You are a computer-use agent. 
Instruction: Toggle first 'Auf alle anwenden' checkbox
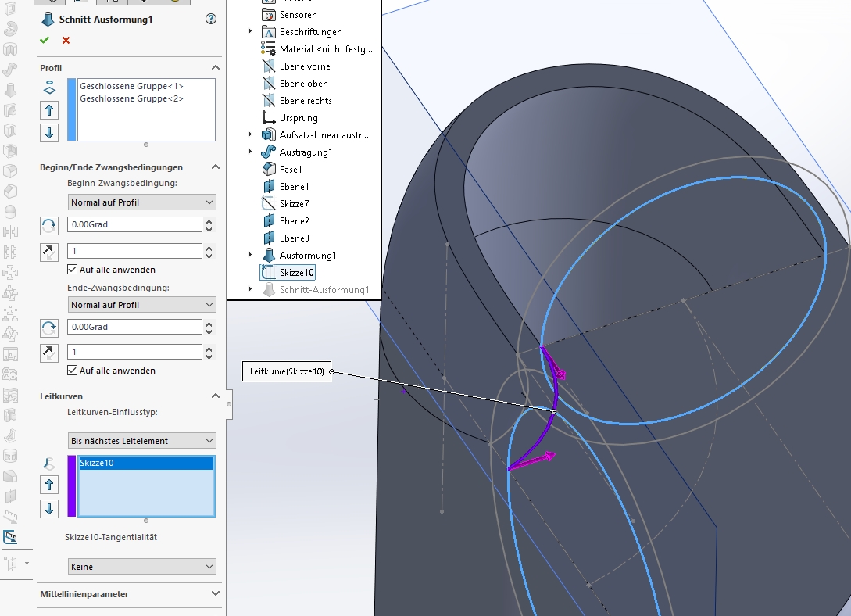[73, 270]
